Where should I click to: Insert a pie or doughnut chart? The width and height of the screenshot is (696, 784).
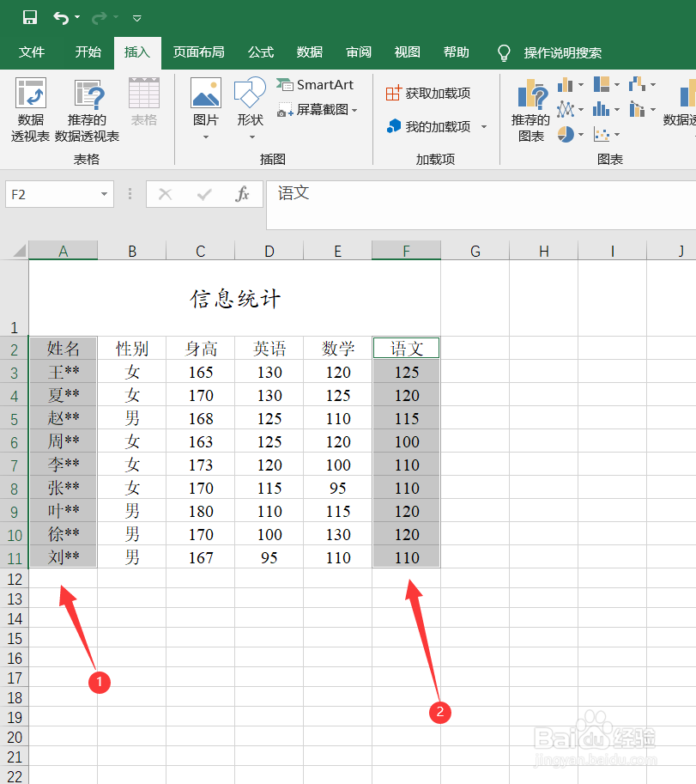566,134
